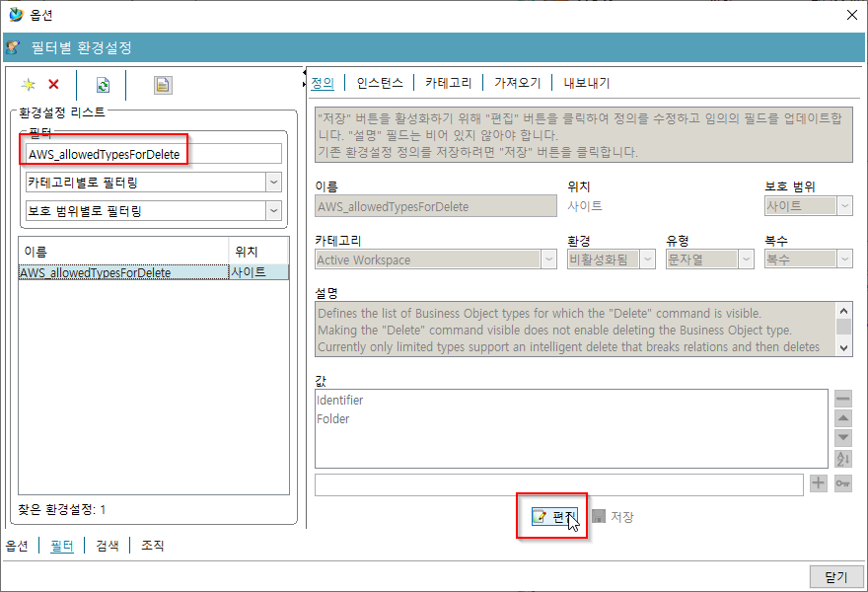Click the add value plus icon
The height and width of the screenshot is (592, 868).
[818, 483]
